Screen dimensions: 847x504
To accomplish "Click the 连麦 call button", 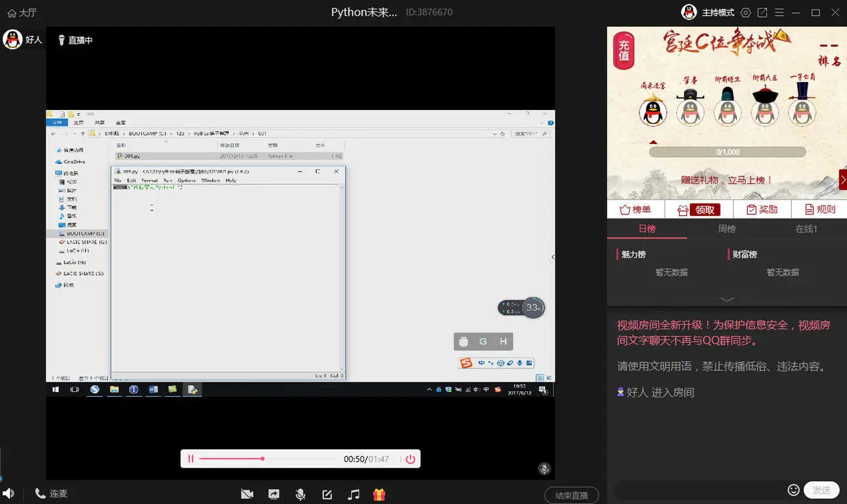I will coord(51,493).
